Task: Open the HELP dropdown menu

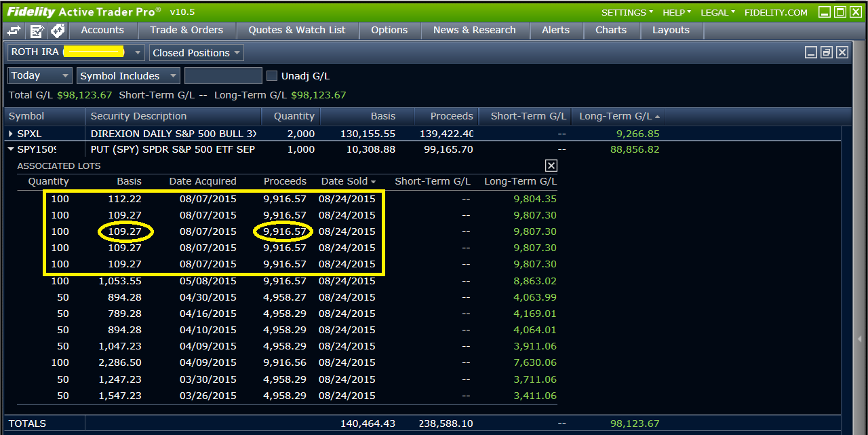Action: [677, 12]
